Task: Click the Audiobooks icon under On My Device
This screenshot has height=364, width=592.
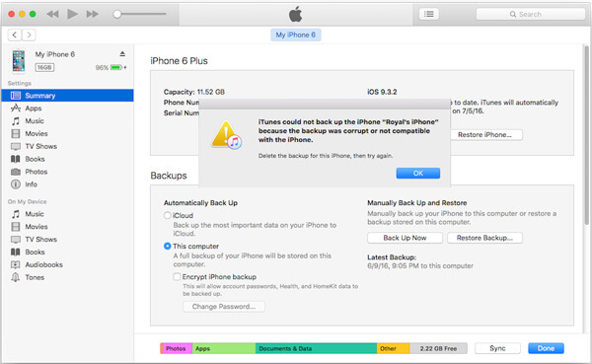Action: (16, 264)
